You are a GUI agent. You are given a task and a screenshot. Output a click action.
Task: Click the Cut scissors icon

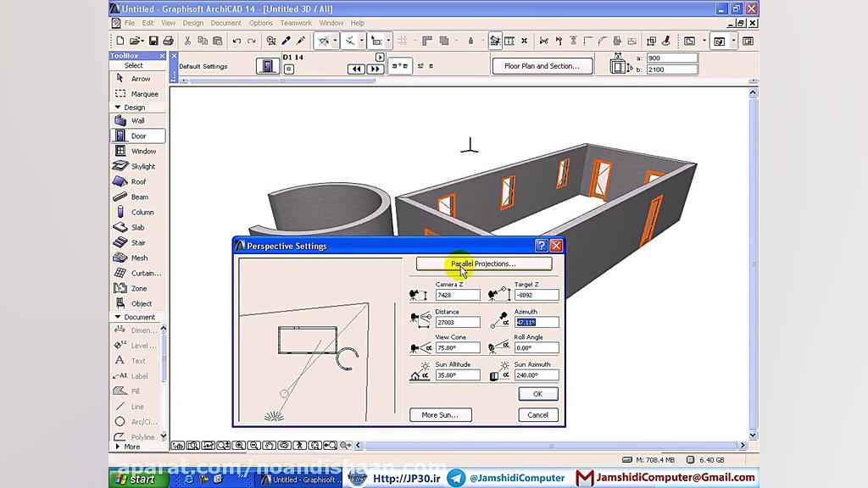187,41
